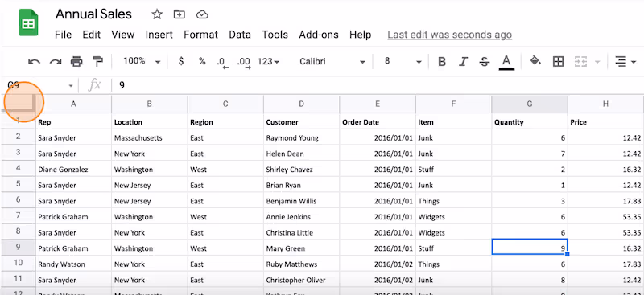Click the 'Rep' header cell
The image size is (644, 295).
click(73, 122)
